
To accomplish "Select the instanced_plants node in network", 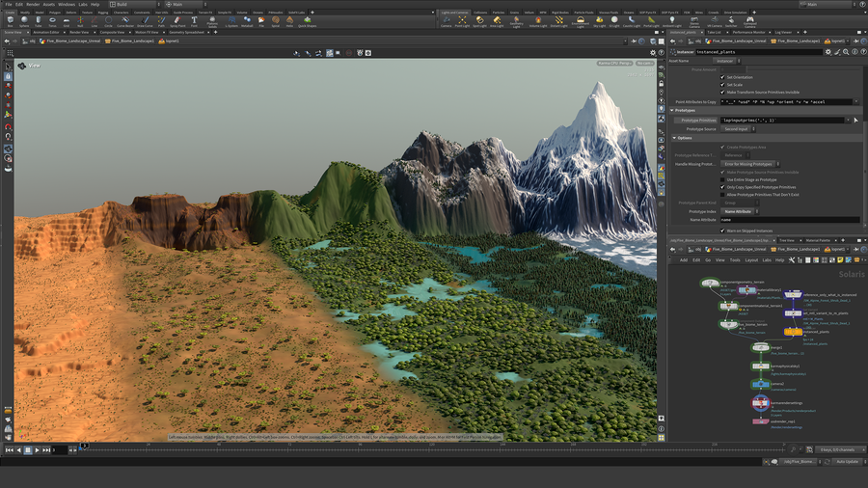I will point(793,332).
